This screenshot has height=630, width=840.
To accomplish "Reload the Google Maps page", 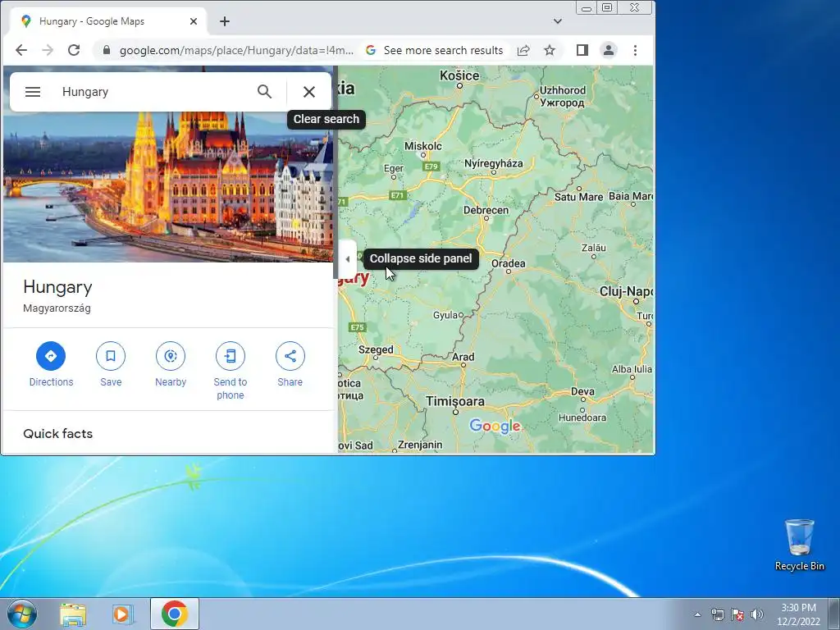I will [x=74, y=50].
